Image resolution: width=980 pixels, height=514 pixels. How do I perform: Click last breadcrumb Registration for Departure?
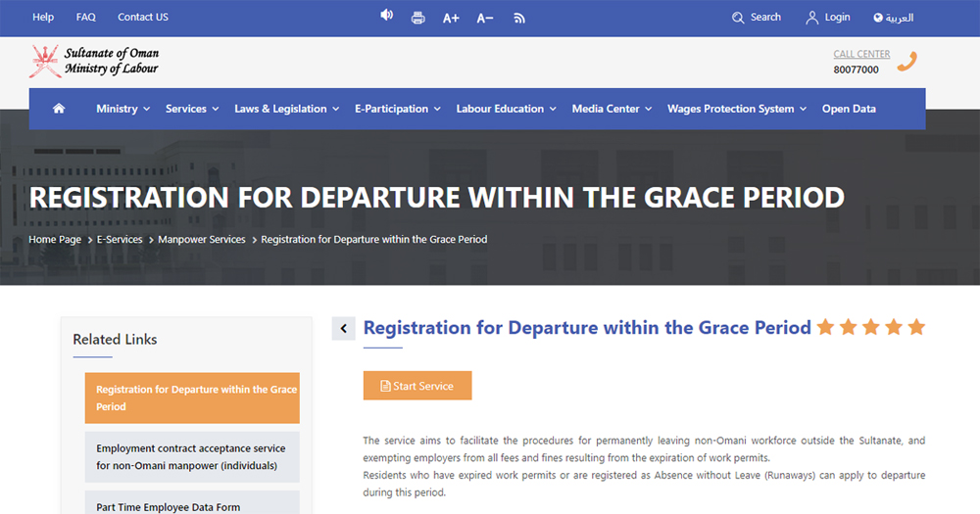pyautogui.click(x=373, y=239)
